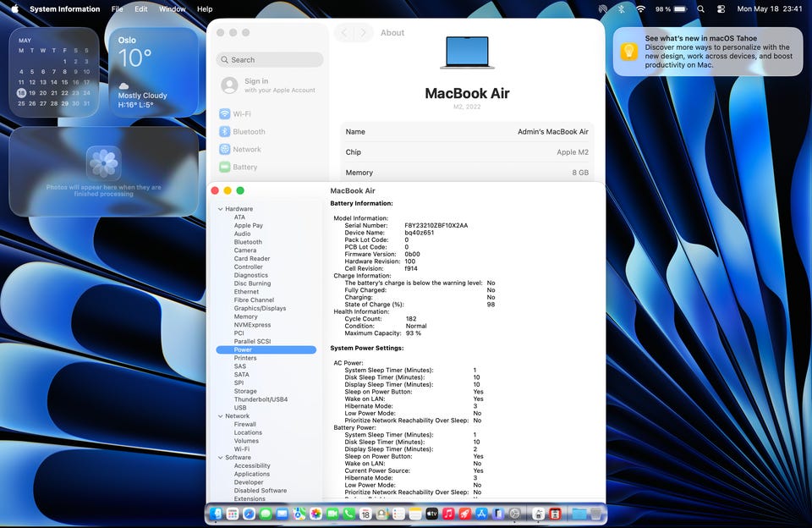Open the Phone app in the Dock
The height and width of the screenshot is (528, 812).
pyautogui.click(x=349, y=514)
